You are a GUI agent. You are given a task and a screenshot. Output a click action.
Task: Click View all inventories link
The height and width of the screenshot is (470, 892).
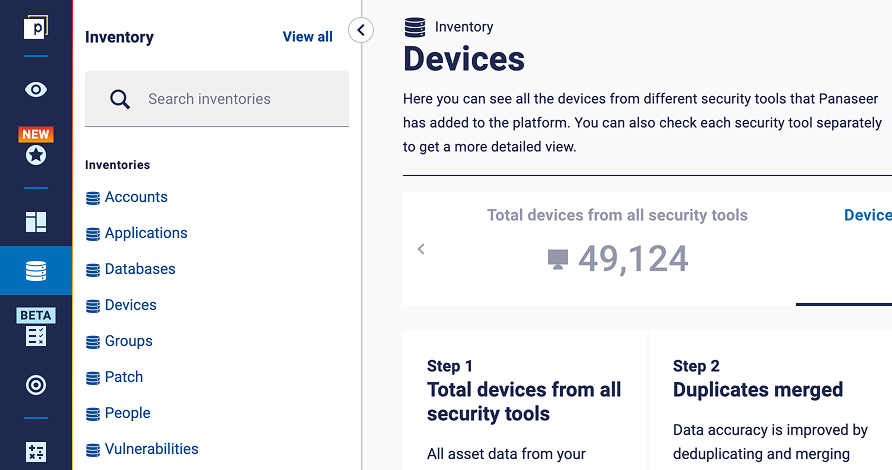click(x=308, y=36)
